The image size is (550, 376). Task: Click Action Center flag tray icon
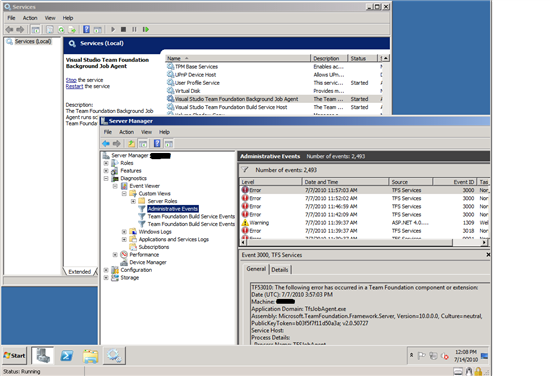click(x=422, y=356)
